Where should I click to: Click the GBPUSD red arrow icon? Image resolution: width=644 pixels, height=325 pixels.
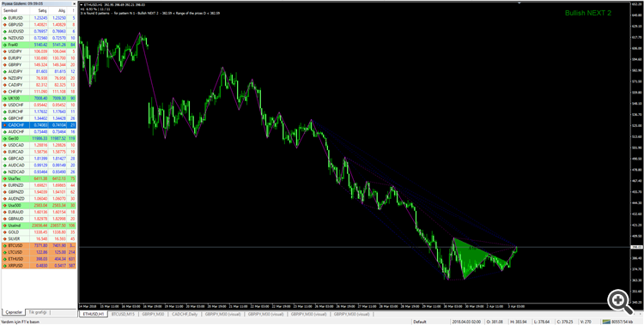(x=4, y=25)
